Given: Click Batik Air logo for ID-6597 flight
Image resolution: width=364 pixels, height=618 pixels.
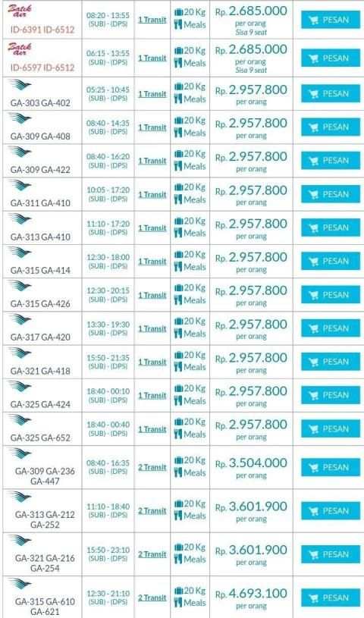Looking at the screenshot, I should (x=19, y=49).
